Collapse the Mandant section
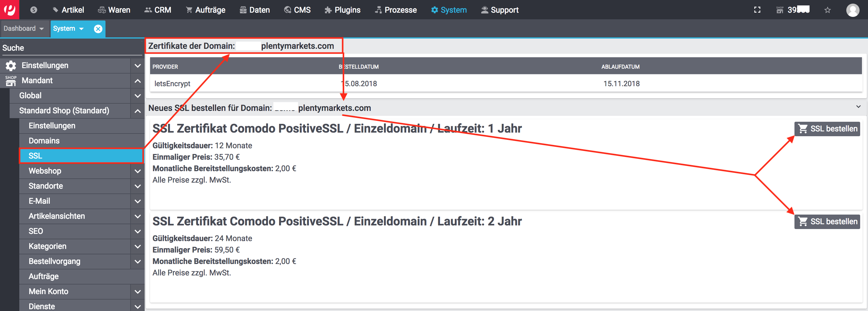 [137, 80]
